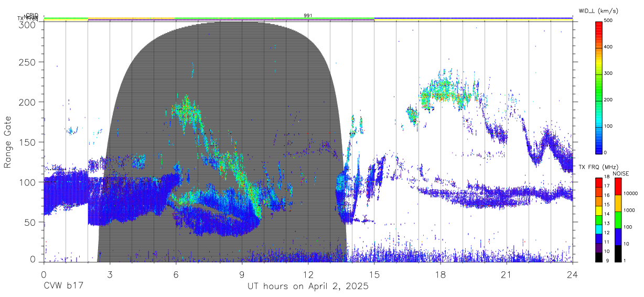Click the 300 tick on Range Gate axis
644x297 pixels.
(28, 25)
